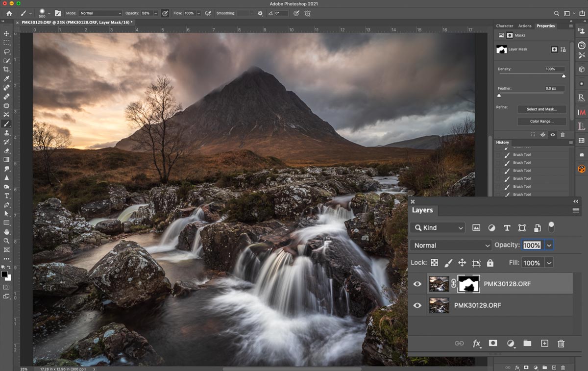Switch to the Actions tab
This screenshot has width=588, height=371.
525,26
